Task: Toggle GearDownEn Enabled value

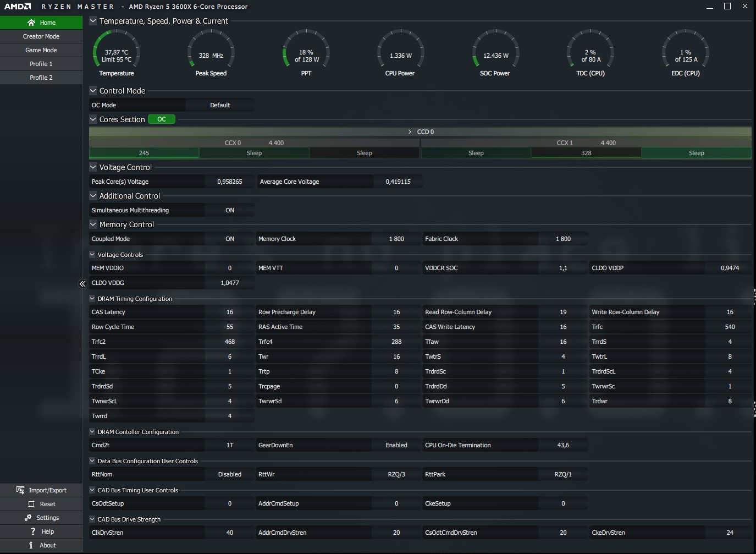Action: pyautogui.click(x=396, y=445)
